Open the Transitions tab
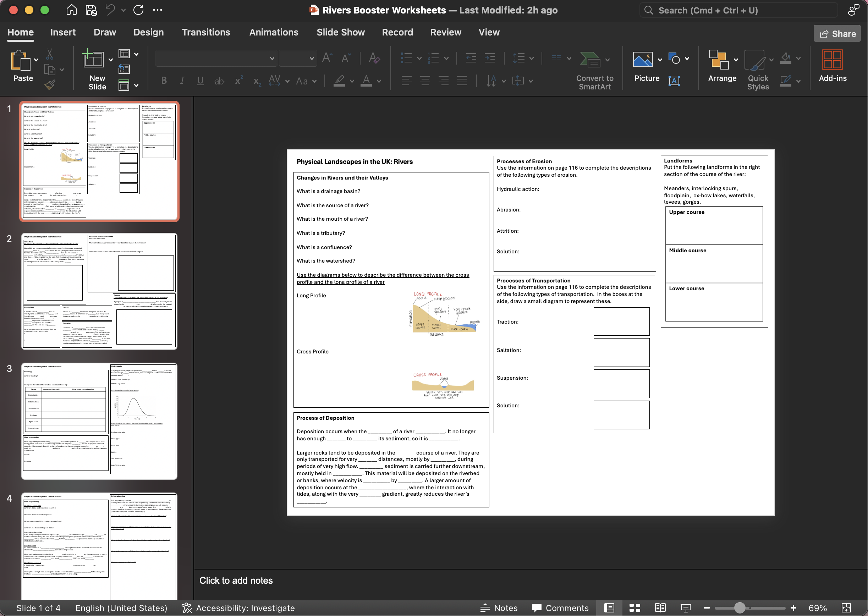This screenshot has width=868, height=616. coord(205,32)
